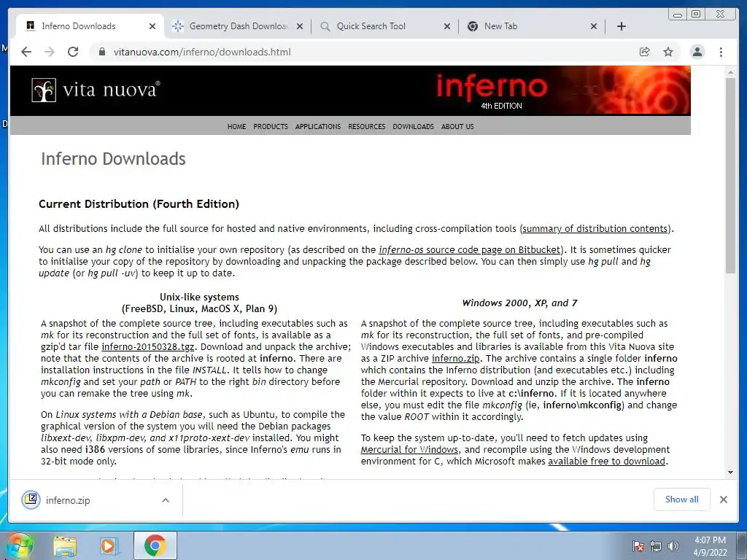This screenshot has height=560, width=747.
Task: Click the Current Distribution (Fourth Edition) heading
Action: pos(139,204)
